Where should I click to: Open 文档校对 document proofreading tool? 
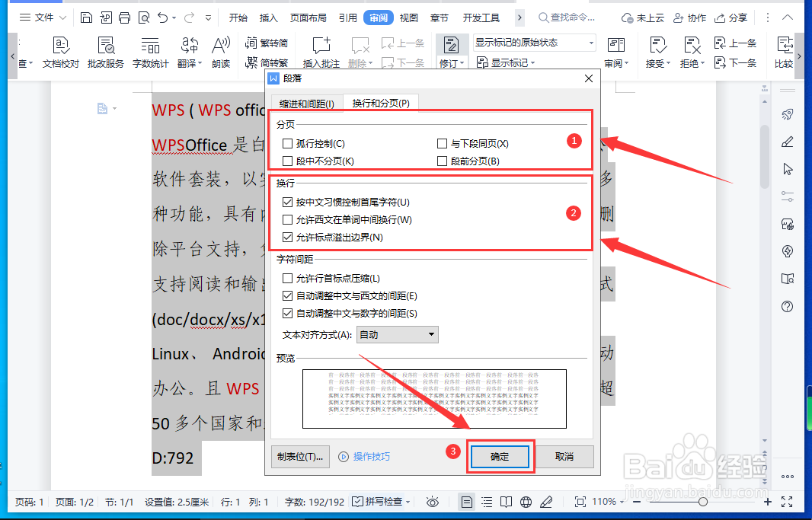[61, 53]
